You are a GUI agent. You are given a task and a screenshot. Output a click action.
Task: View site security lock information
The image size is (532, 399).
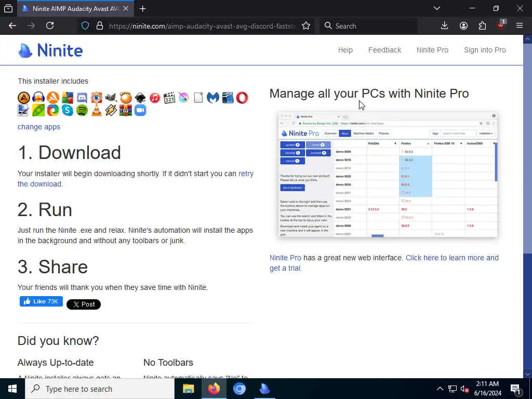point(99,26)
